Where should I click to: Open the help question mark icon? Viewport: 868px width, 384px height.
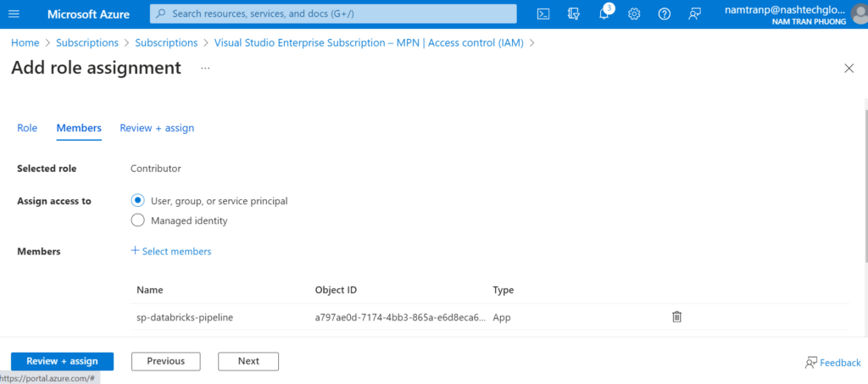(x=665, y=14)
